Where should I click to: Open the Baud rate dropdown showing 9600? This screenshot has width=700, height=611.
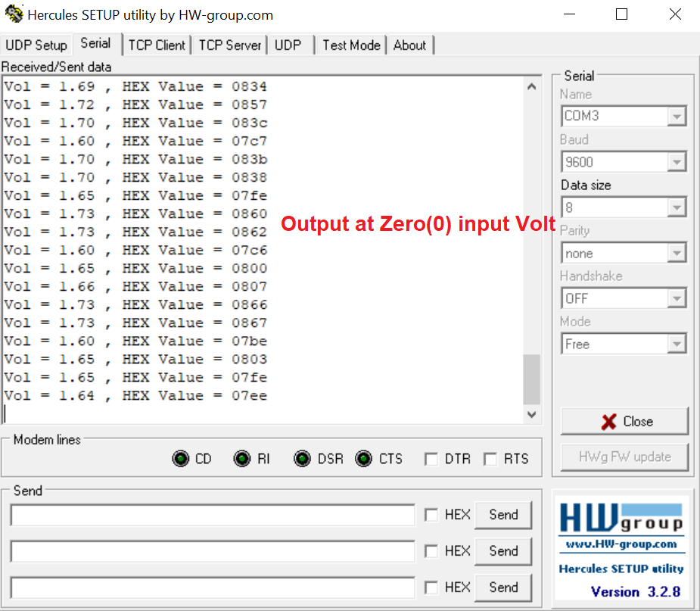click(677, 162)
